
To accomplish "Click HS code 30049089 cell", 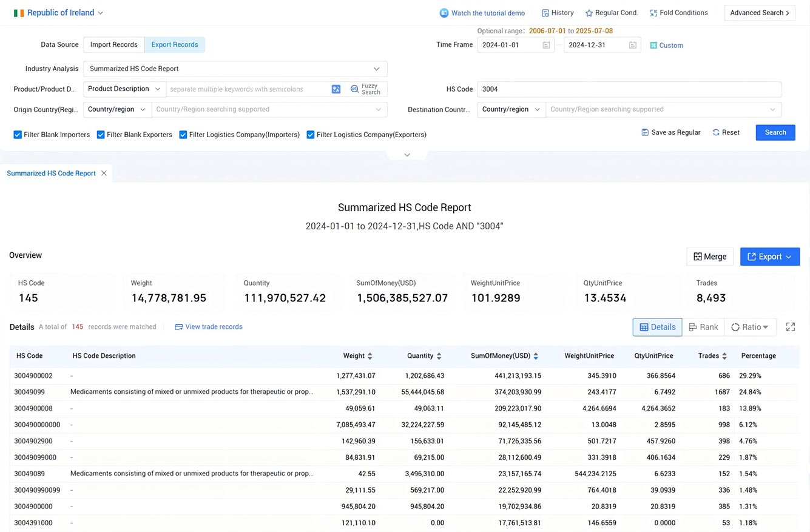I will [29, 474].
